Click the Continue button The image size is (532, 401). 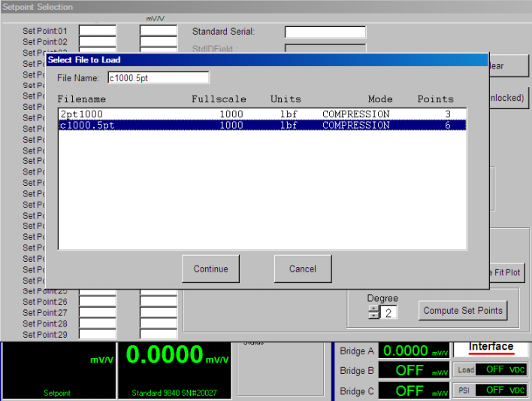(210, 269)
